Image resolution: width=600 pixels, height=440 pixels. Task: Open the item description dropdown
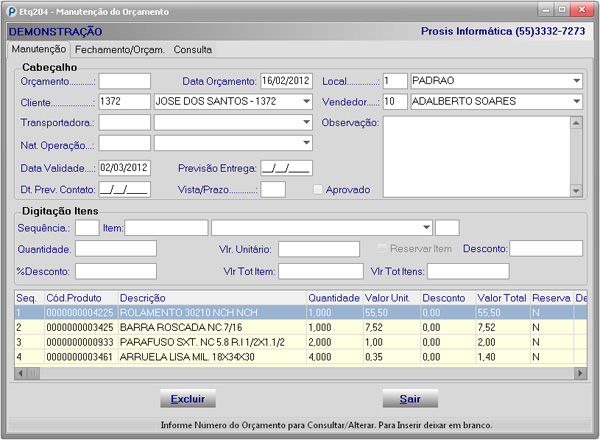click(x=427, y=228)
